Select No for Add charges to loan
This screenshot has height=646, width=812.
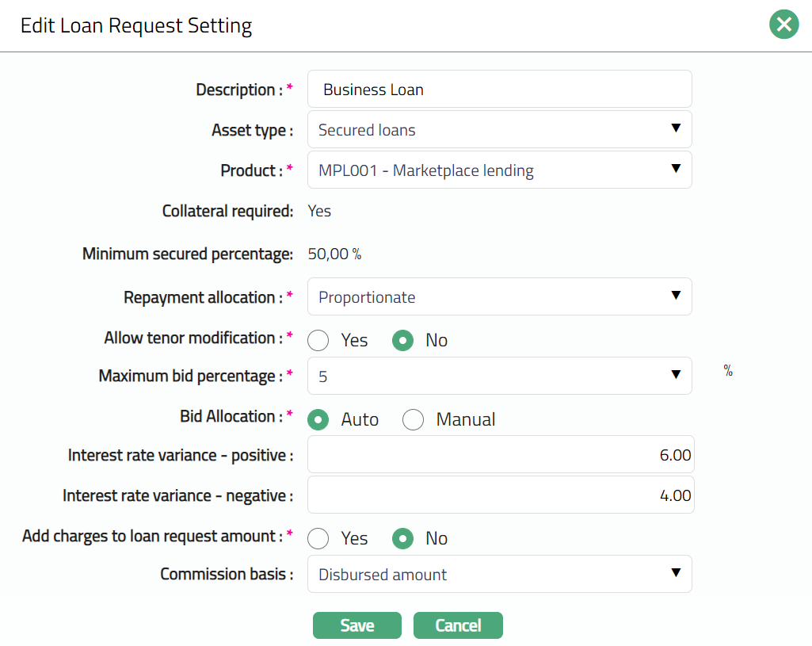tap(403, 538)
